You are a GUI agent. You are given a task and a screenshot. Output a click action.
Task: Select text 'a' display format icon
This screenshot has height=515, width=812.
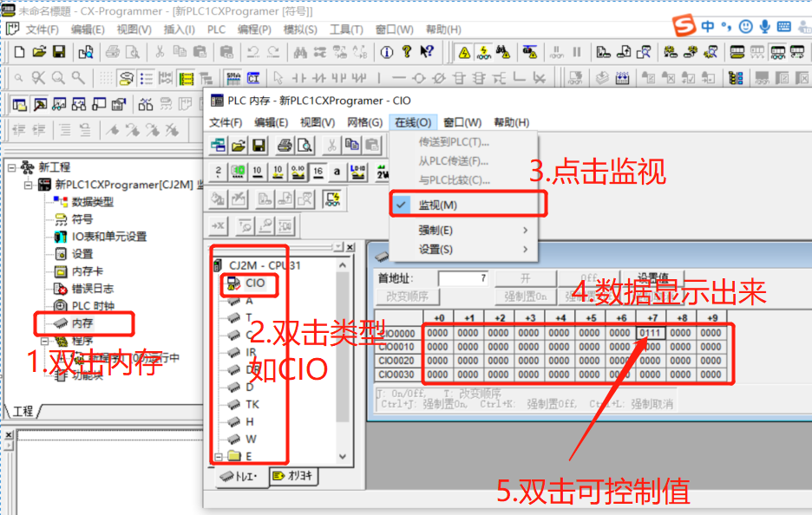[x=337, y=172]
